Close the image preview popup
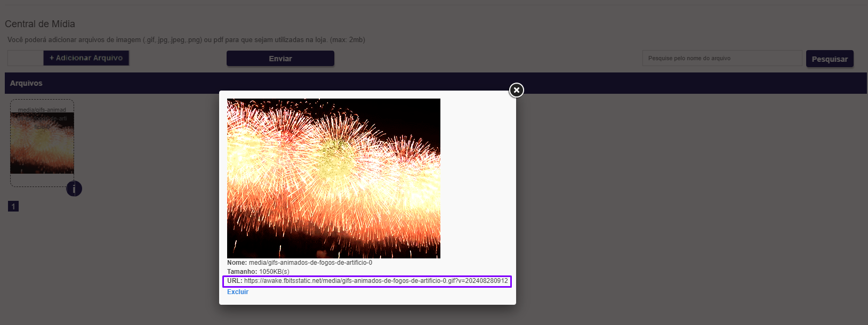The image size is (868, 325). [x=516, y=90]
